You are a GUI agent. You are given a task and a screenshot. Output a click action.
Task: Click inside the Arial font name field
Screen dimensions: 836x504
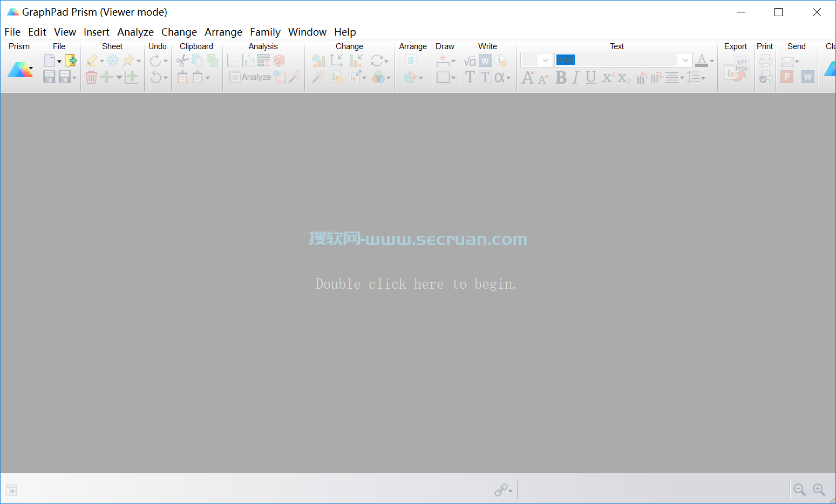click(x=616, y=60)
